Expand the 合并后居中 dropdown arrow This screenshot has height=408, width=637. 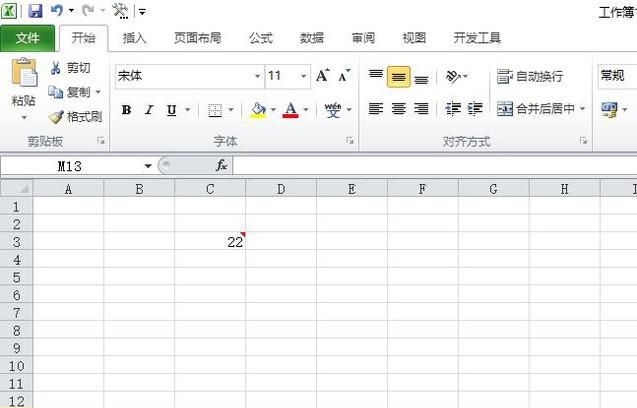click(582, 109)
